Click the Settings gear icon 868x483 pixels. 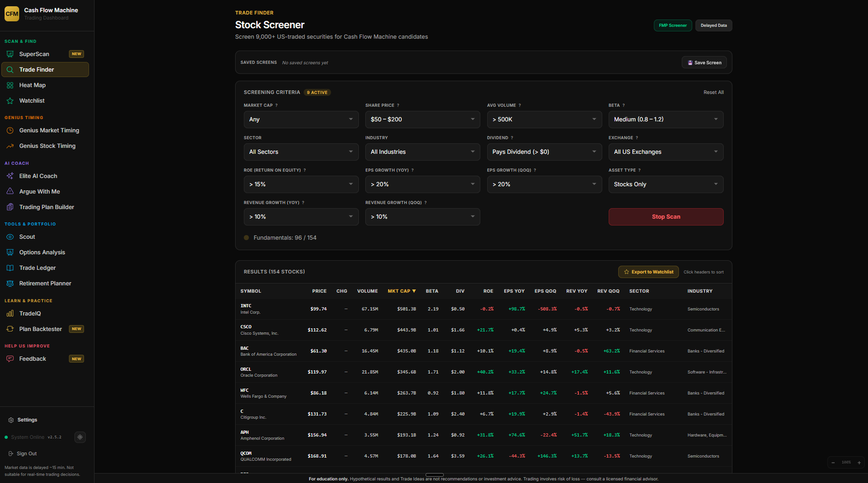click(x=11, y=420)
